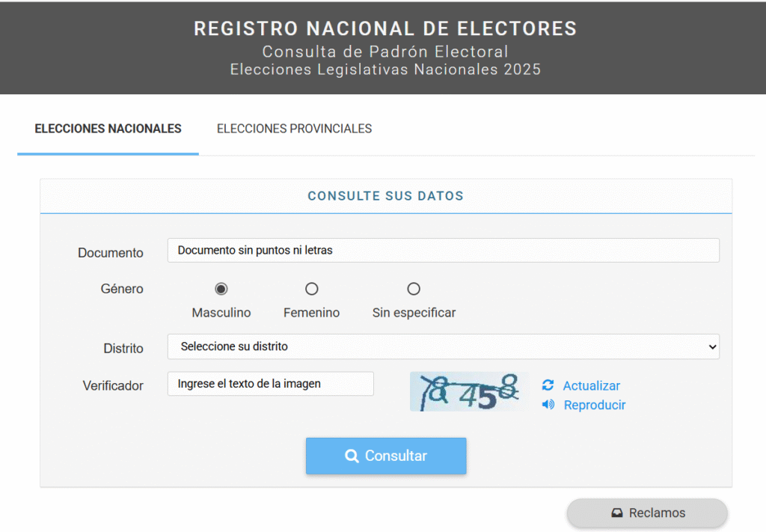Click the inbox icon in the Reclamos button
The width and height of the screenshot is (766, 532).
click(617, 513)
